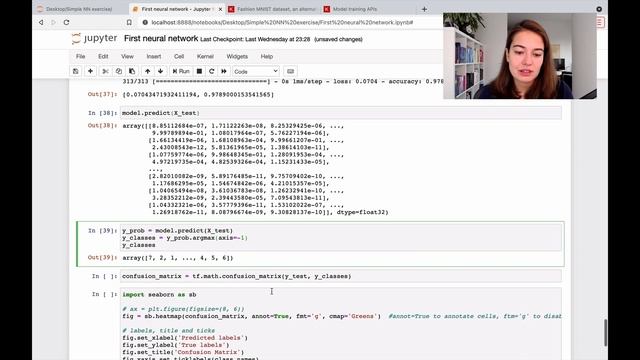Screen dimensions: 640x360
Task: Open the Insert menu
Action: tap(154, 56)
